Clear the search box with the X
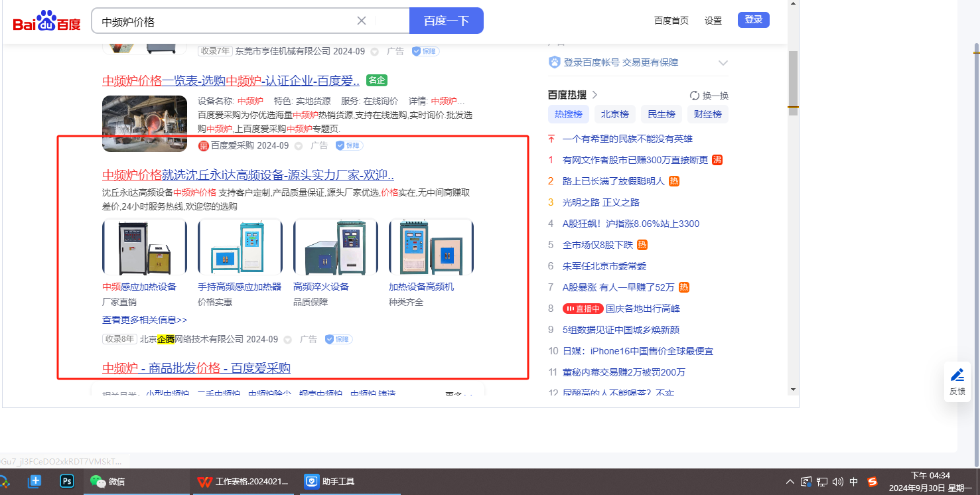Screen dimensions: 980x495 coord(362,21)
